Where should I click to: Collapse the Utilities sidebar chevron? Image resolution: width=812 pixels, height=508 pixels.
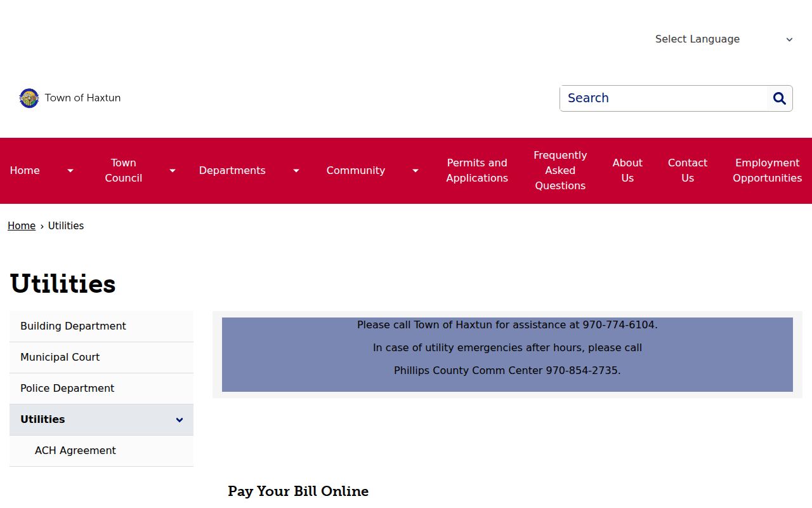click(180, 420)
